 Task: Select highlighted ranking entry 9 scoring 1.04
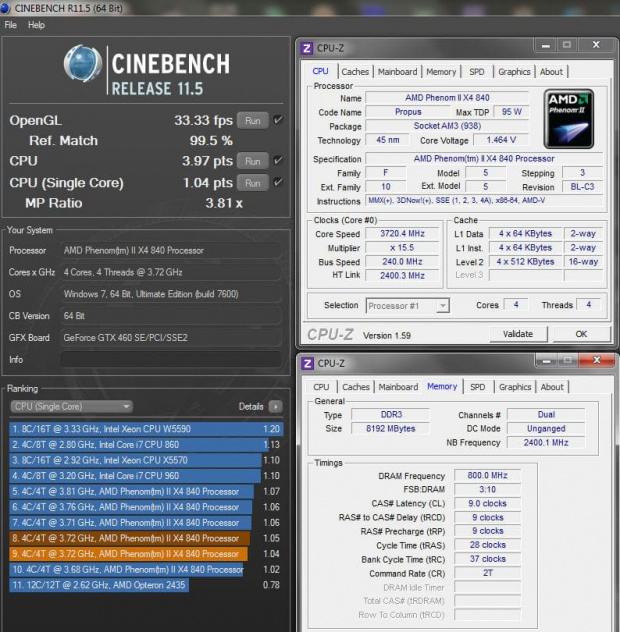pyautogui.click(x=146, y=554)
